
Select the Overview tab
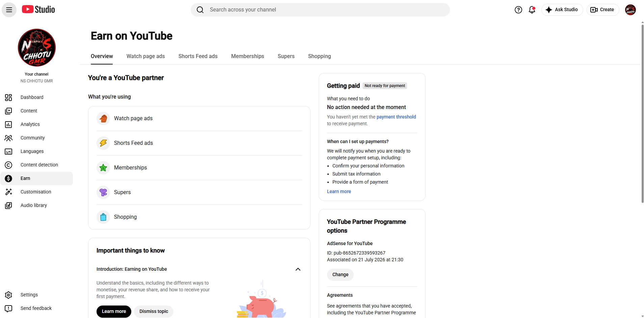[x=102, y=56]
